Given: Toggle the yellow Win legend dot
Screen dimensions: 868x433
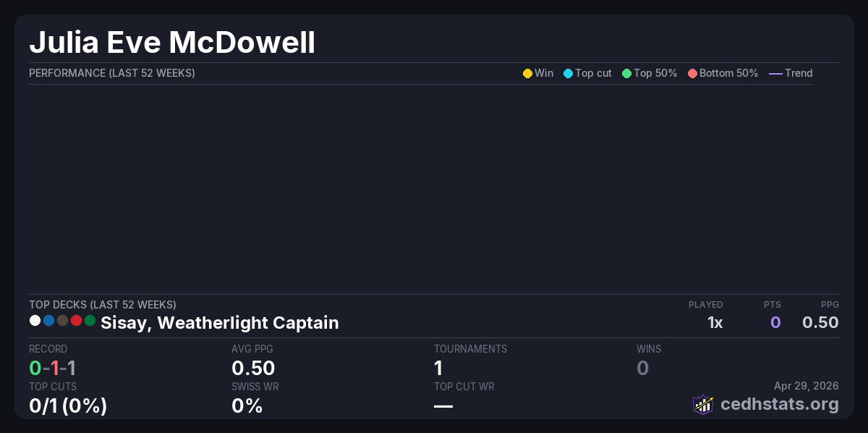Looking at the screenshot, I should pos(527,73).
